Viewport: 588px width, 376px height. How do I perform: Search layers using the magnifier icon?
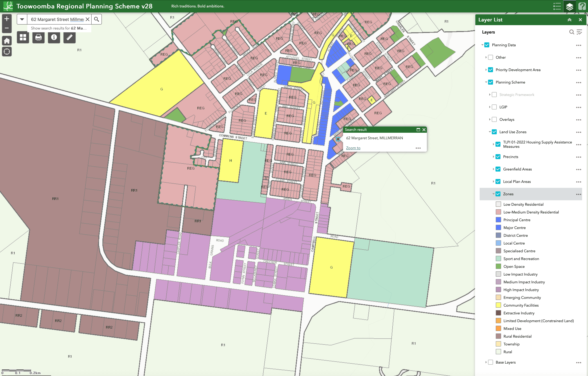pos(571,32)
